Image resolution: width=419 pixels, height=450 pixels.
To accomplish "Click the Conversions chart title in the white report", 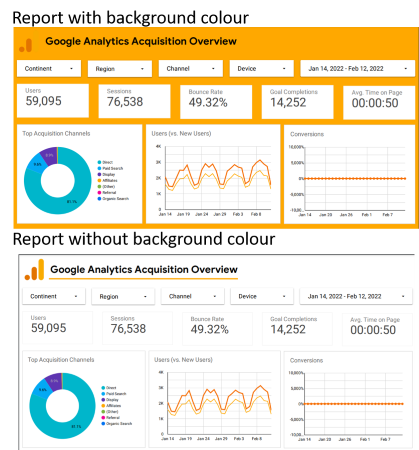I will [306, 360].
